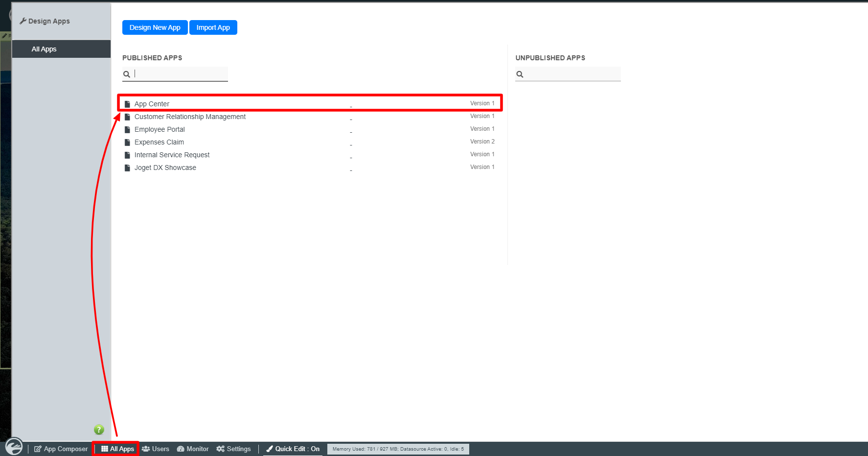Open the Internal Service Request app

(172, 155)
